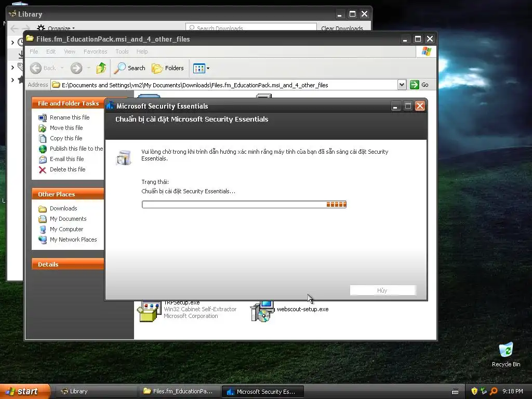Switch to Microsoft Security Es... taskbar button
Screen dimensions: 532x399
pos(262,392)
